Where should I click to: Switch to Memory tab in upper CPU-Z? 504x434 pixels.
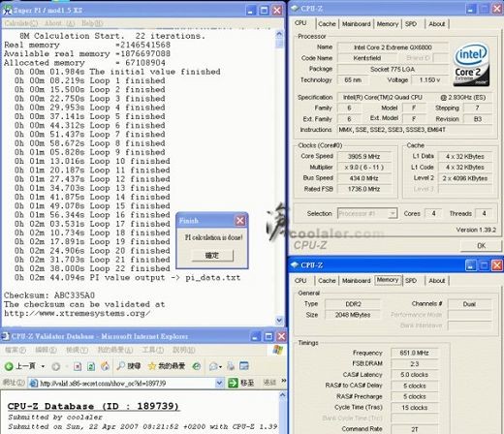[388, 24]
